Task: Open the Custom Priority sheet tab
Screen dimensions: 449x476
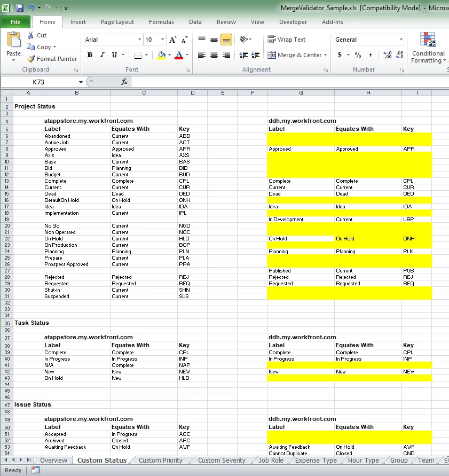Action: [x=161, y=460]
